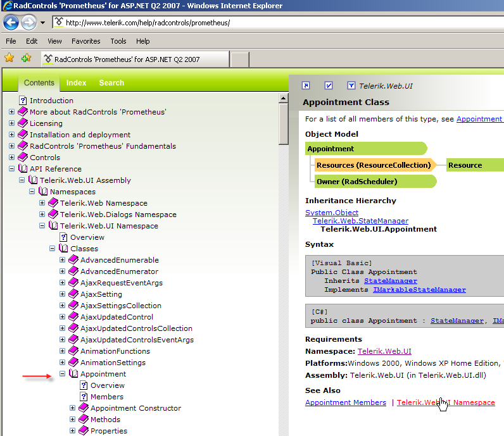This screenshot has width=504, height=436.
Task: Select AnimationSettings in the tree
Action: click(x=113, y=363)
